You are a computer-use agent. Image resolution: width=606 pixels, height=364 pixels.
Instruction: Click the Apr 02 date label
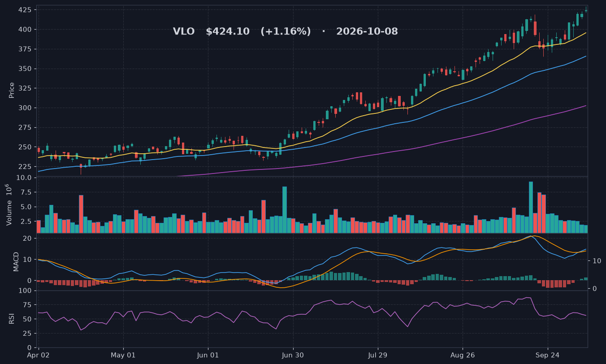coord(39,355)
